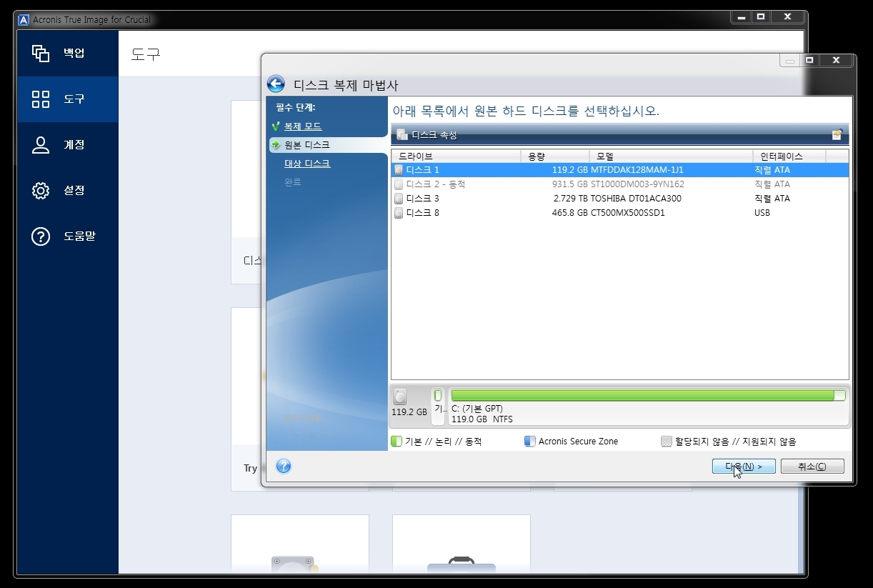
Task: Click 디스크 속성 toolbar button
Action: pyautogui.click(x=427, y=134)
